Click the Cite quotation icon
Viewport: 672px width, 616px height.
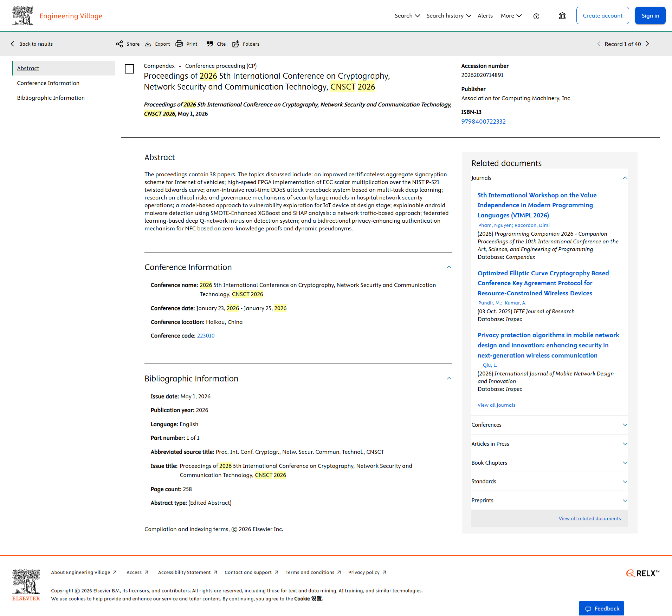tap(210, 44)
